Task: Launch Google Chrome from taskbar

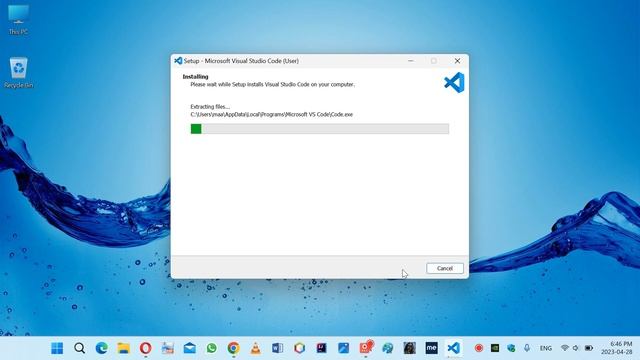Action: (233, 348)
